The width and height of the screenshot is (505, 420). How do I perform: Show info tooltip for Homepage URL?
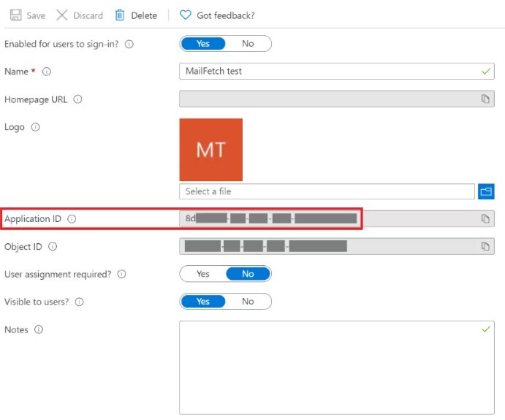(x=78, y=99)
